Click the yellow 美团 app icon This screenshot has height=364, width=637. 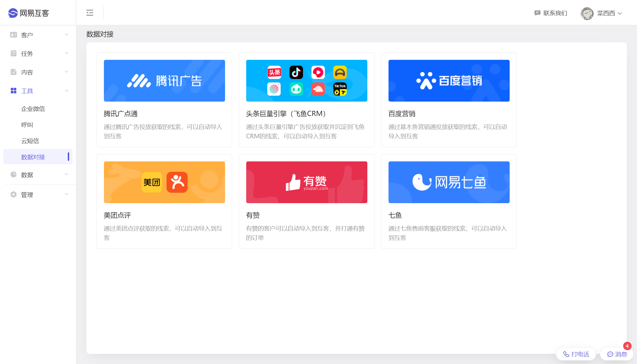[152, 182]
